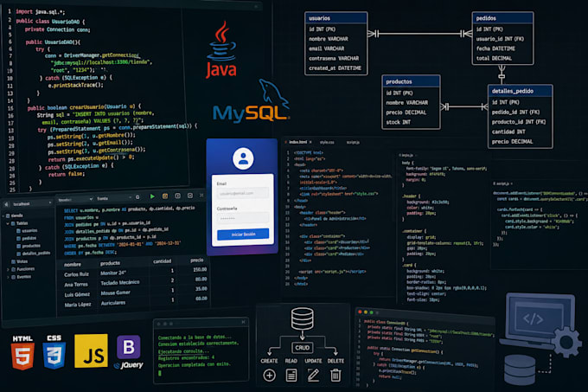Click the detalles_pedido table header in ER diagram
The image size is (588, 392).
[521, 91]
